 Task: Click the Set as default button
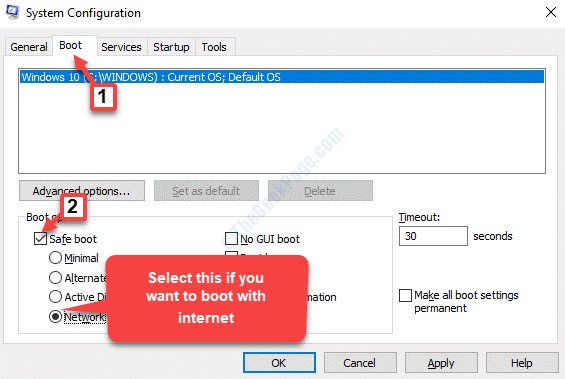point(206,191)
